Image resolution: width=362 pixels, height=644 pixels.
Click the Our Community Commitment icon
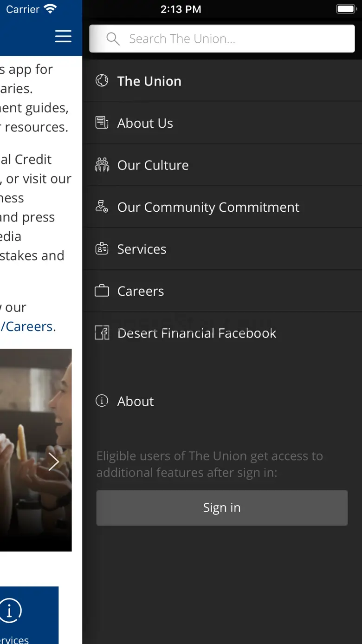point(102,207)
